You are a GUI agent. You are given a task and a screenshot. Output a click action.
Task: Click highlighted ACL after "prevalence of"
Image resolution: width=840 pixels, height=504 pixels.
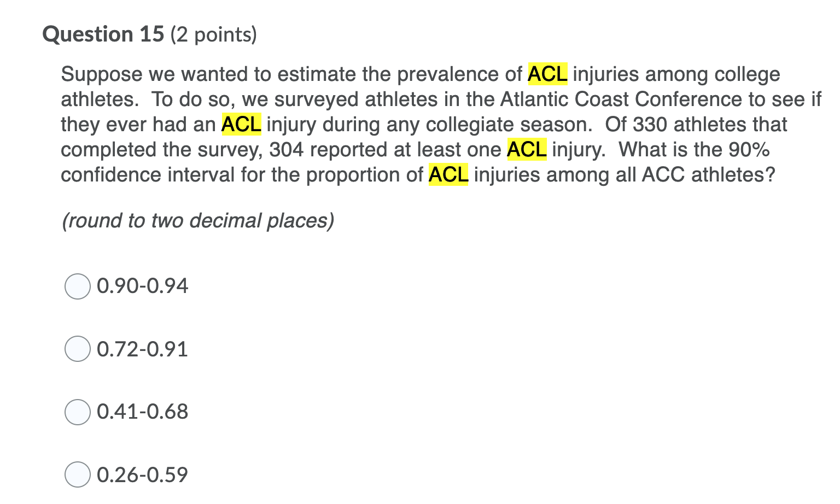coord(547,74)
